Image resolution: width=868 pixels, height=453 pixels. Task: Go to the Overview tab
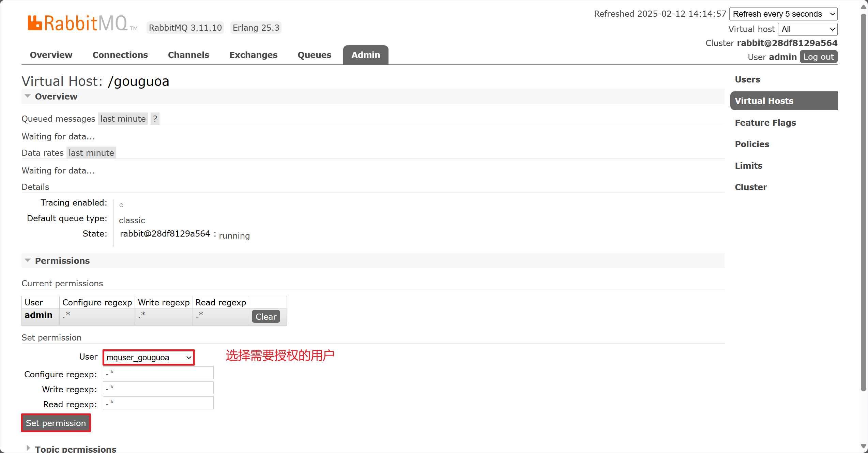click(x=51, y=55)
